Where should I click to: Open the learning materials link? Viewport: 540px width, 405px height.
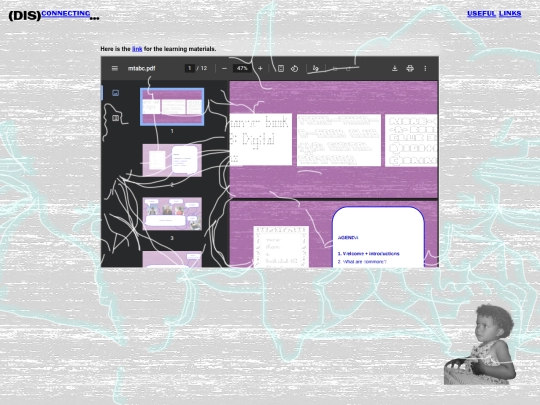(x=137, y=49)
